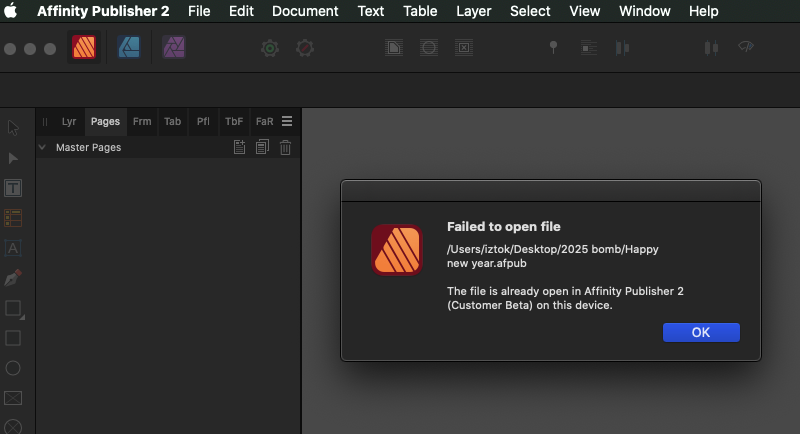The height and width of the screenshot is (434, 800).
Task: Click the 'Failed to open file' heading
Action: coord(504,226)
